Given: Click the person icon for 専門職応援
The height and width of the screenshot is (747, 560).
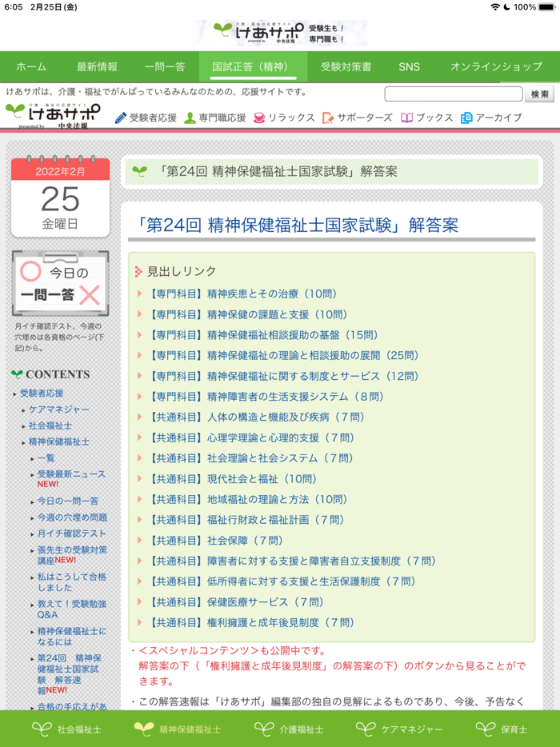Looking at the screenshot, I should [x=190, y=118].
